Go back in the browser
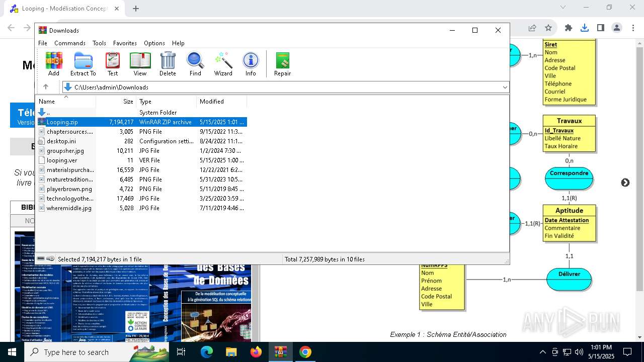The image size is (644, 362). (x=11, y=28)
